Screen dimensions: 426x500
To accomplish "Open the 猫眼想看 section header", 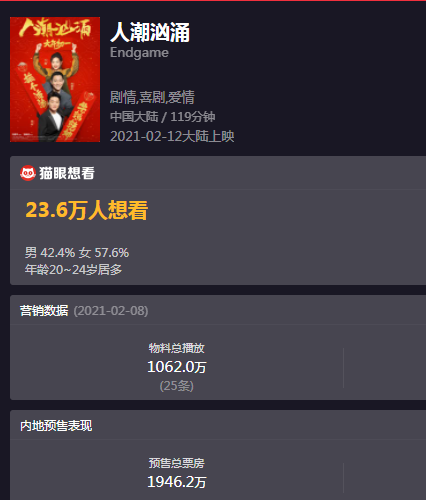I will pyautogui.click(x=218, y=173).
